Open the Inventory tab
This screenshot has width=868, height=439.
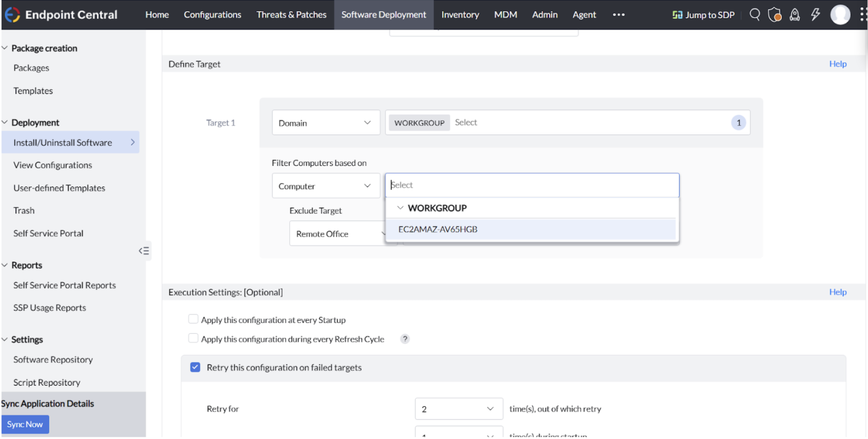click(460, 15)
